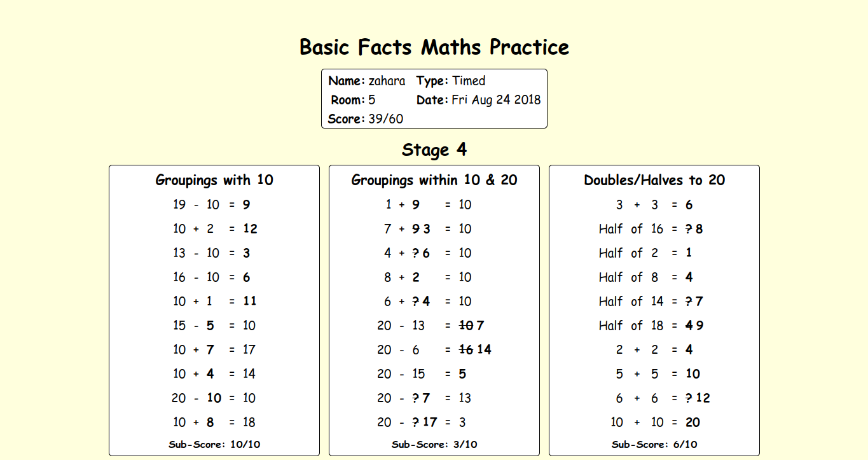The height and width of the screenshot is (460, 868).
Task: Click corrected answer 7 in row = 13
Action: (x=426, y=398)
